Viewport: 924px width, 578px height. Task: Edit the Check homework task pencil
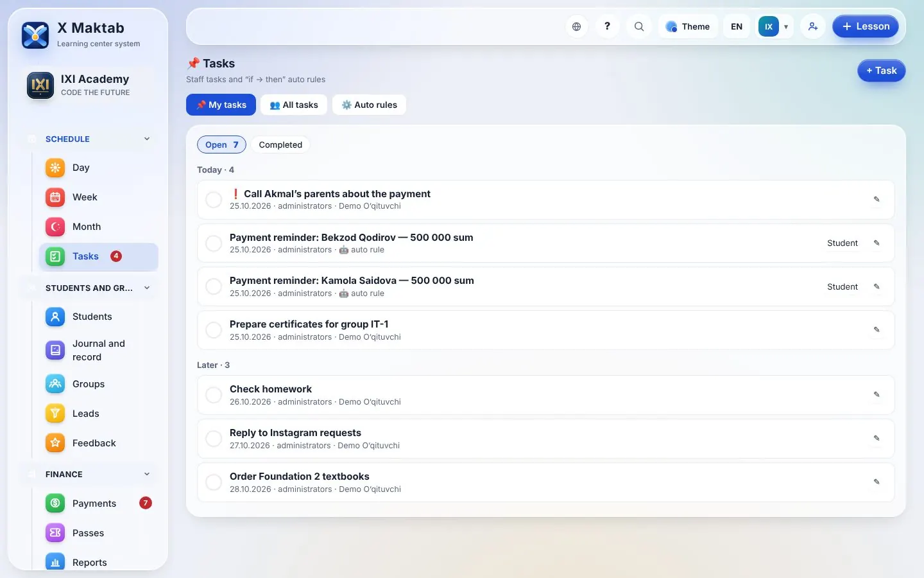click(x=877, y=395)
